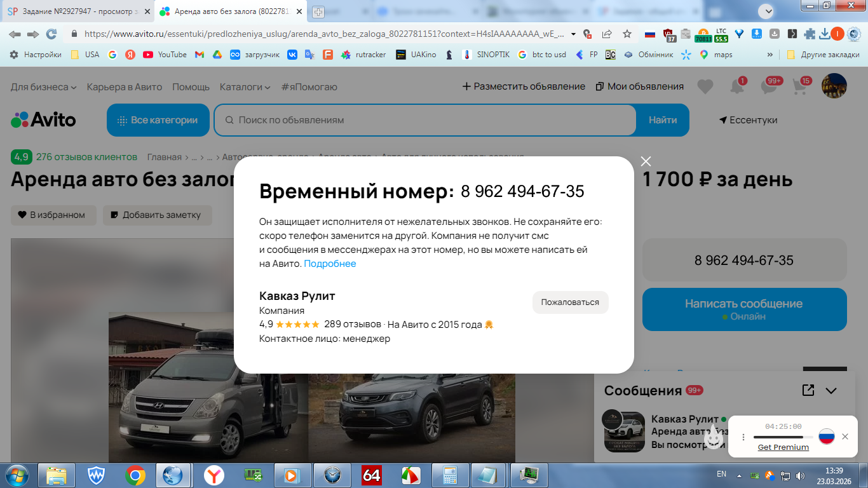This screenshot has width=868, height=488.
Task: Click the Написать сообщение button
Action: (744, 309)
